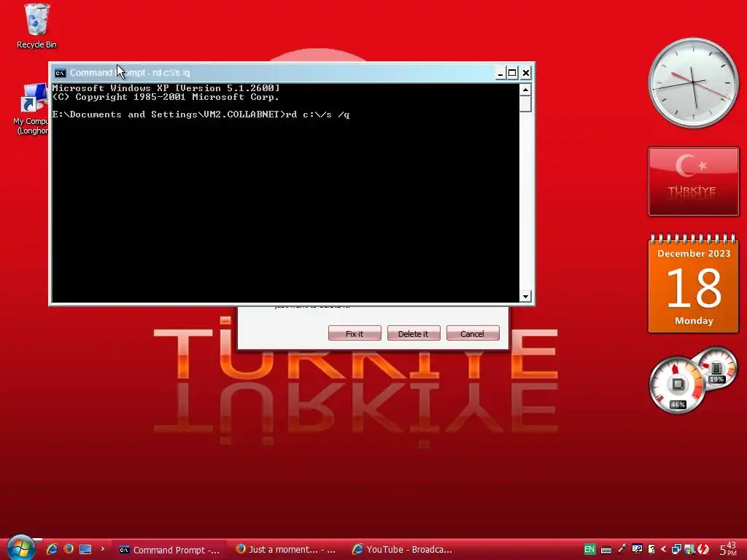Click the Windows flag server tray icon
Screen dimensions: 747x560
click(x=689, y=550)
